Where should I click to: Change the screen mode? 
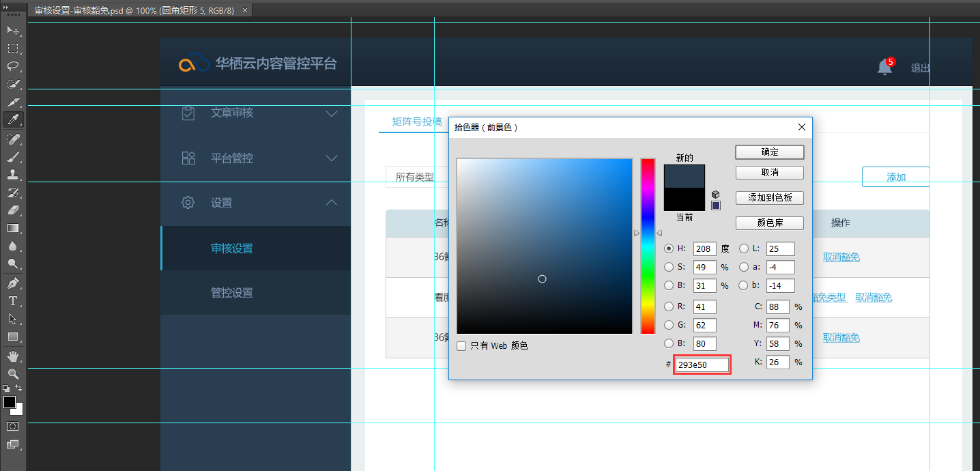13,444
